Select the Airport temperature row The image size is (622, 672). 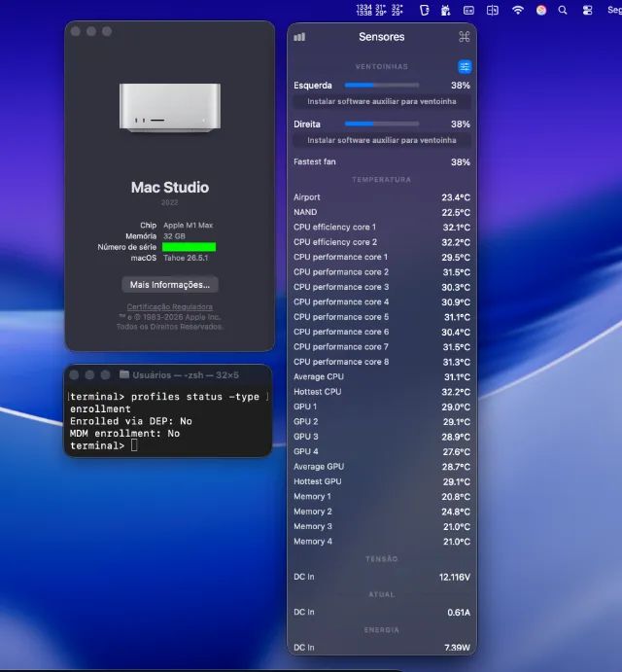[382, 197]
